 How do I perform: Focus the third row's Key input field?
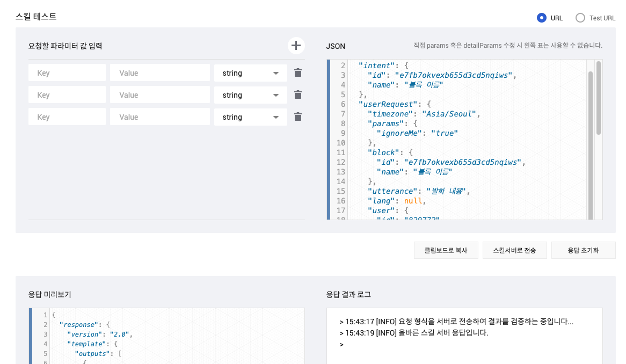(x=67, y=117)
